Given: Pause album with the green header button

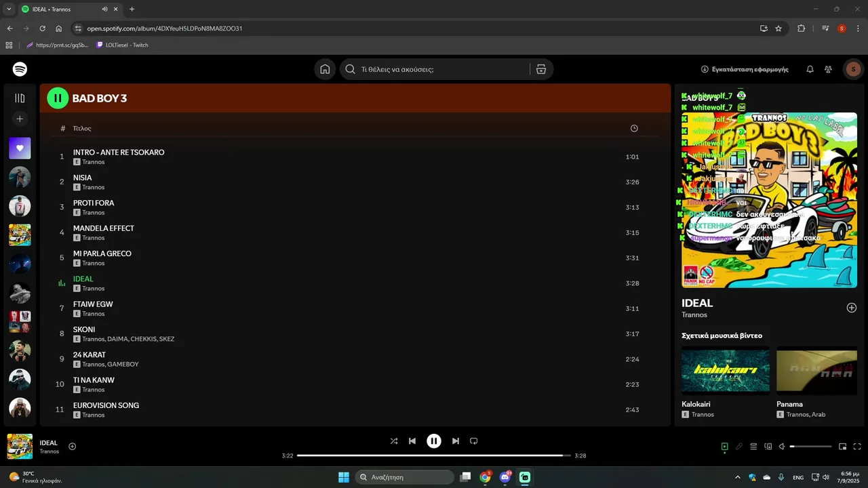Looking at the screenshot, I should coord(58,98).
